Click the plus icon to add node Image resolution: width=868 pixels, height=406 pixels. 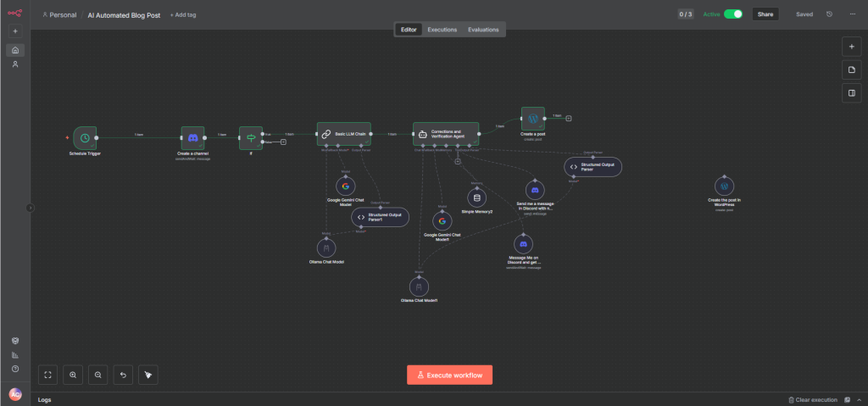pyautogui.click(x=851, y=46)
